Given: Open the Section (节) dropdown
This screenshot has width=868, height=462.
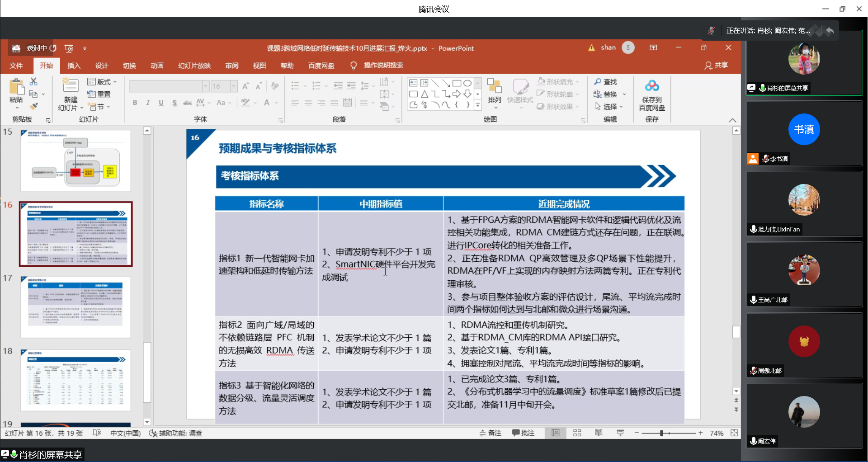Looking at the screenshot, I should click(x=99, y=107).
